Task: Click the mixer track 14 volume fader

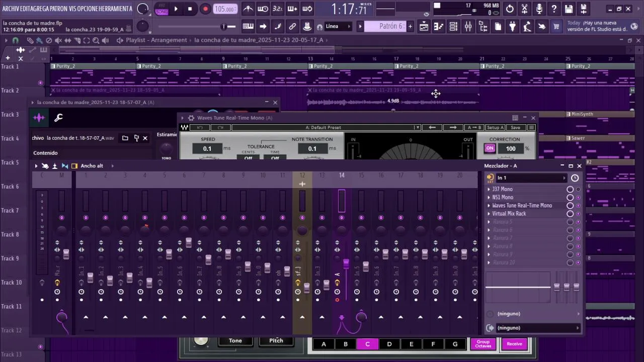Action: click(x=346, y=263)
